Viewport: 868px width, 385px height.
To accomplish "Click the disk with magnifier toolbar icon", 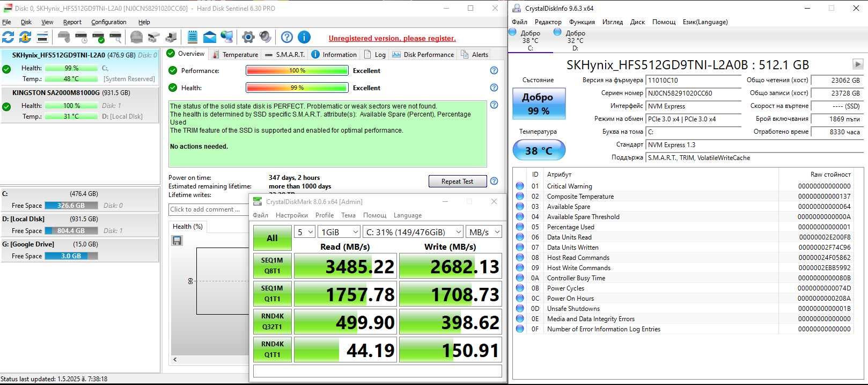I will pos(115,37).
